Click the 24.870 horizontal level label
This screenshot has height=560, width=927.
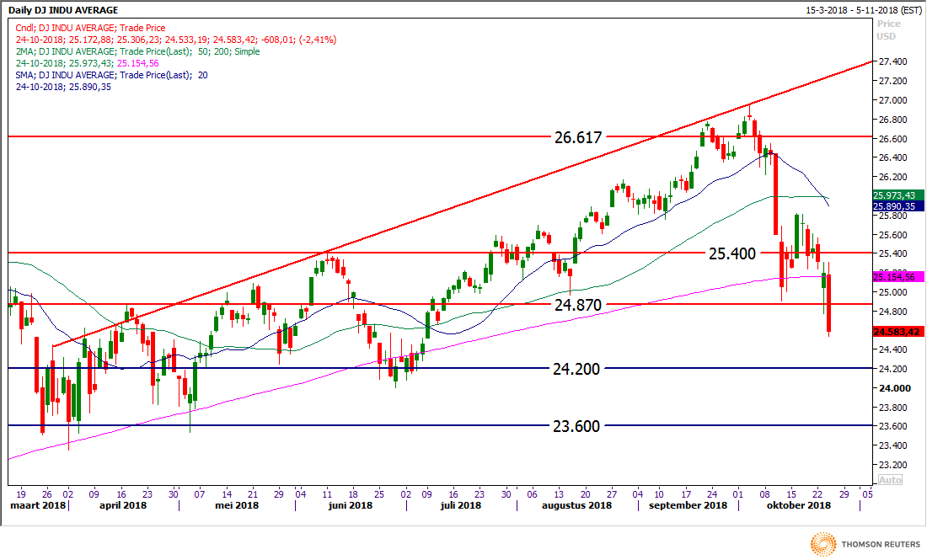click(x=577, y=305)
